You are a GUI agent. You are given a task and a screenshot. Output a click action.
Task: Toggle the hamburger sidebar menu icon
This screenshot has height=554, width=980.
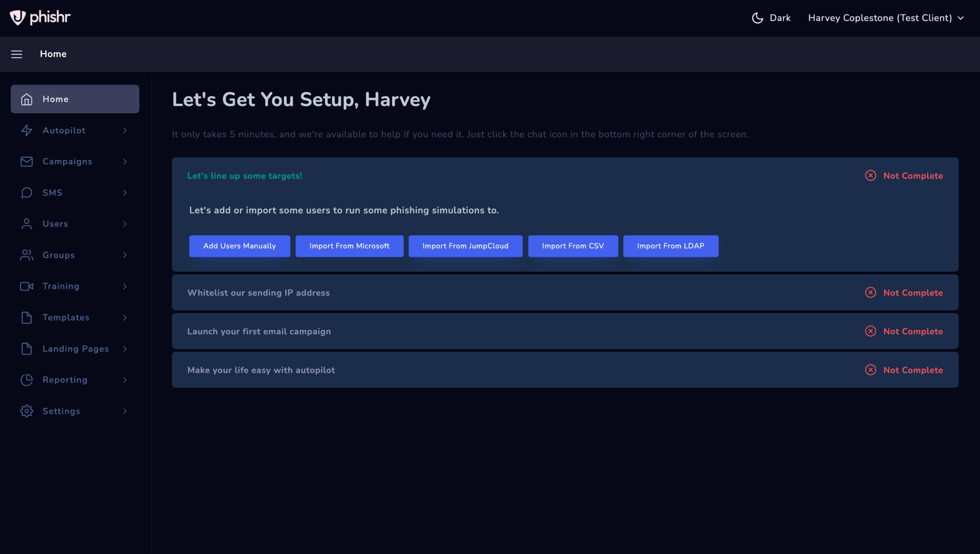click(16, 54)
